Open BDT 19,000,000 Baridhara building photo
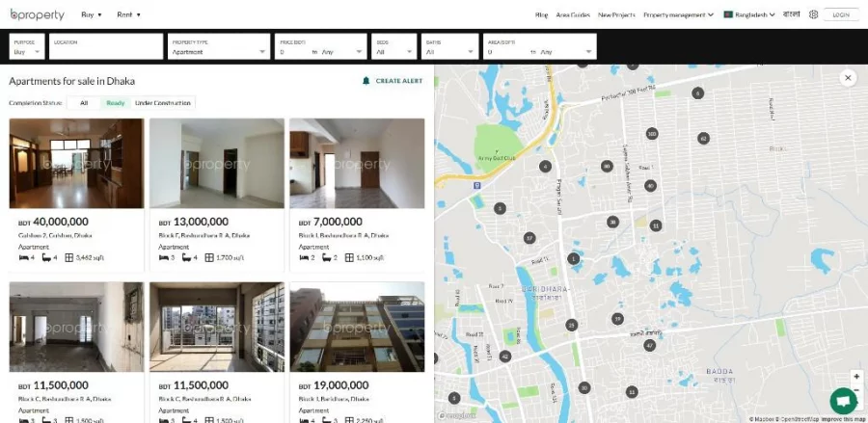868x423 pixels. coord(357,327)
